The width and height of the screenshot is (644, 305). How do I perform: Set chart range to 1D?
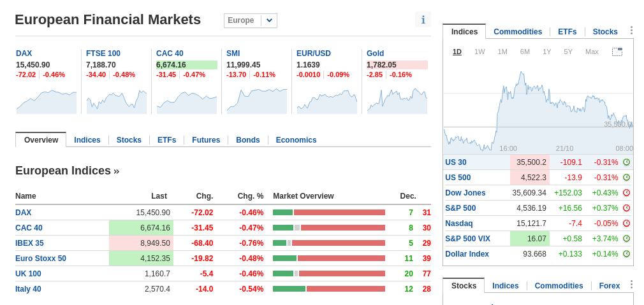[x=457, y=52]
